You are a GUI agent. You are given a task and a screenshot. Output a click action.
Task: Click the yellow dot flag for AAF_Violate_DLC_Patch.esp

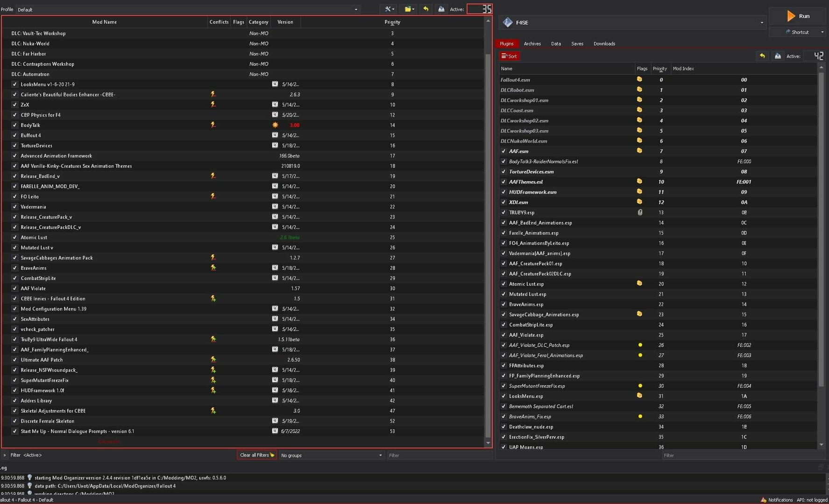tap(640, 345)
